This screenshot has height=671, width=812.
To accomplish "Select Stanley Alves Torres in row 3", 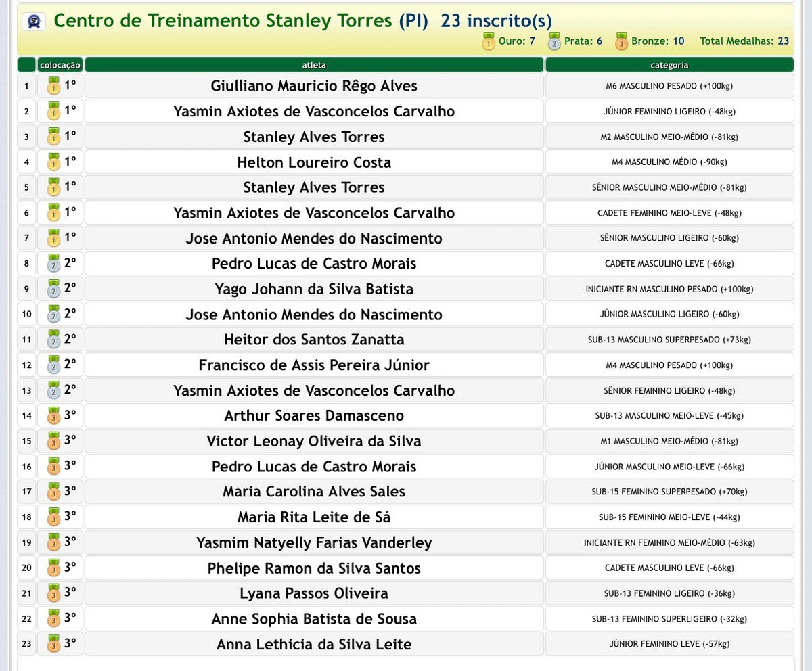I will [314, 137].
